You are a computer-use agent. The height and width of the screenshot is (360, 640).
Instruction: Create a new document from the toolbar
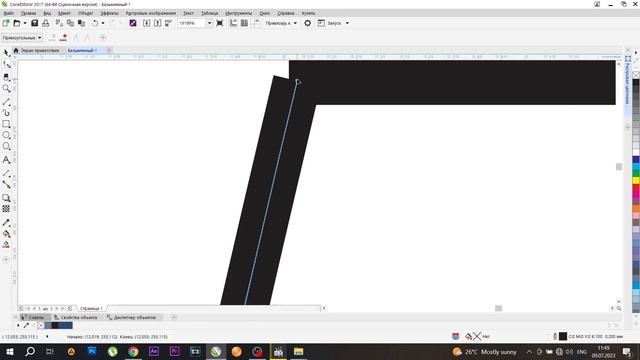6,23
